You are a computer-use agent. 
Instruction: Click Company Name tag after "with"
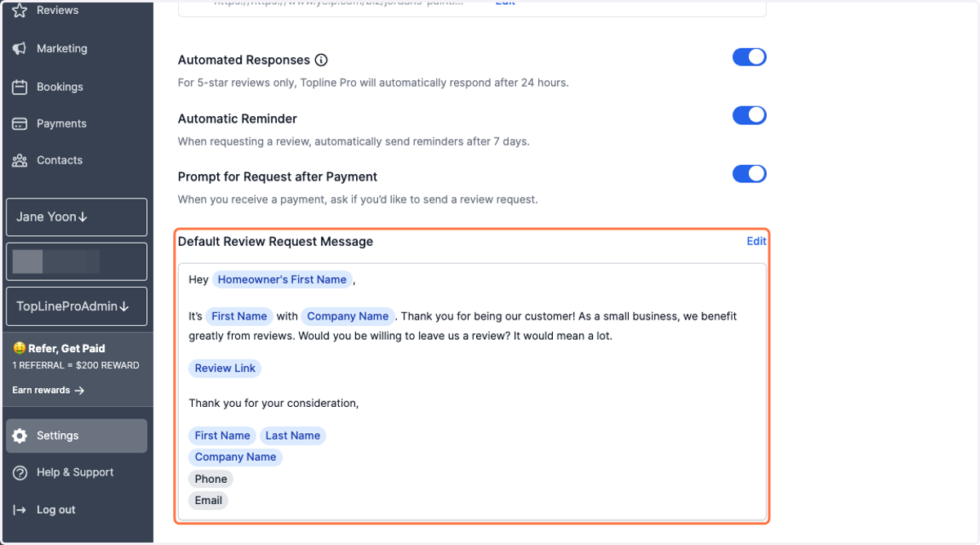[x=348, y=316]
